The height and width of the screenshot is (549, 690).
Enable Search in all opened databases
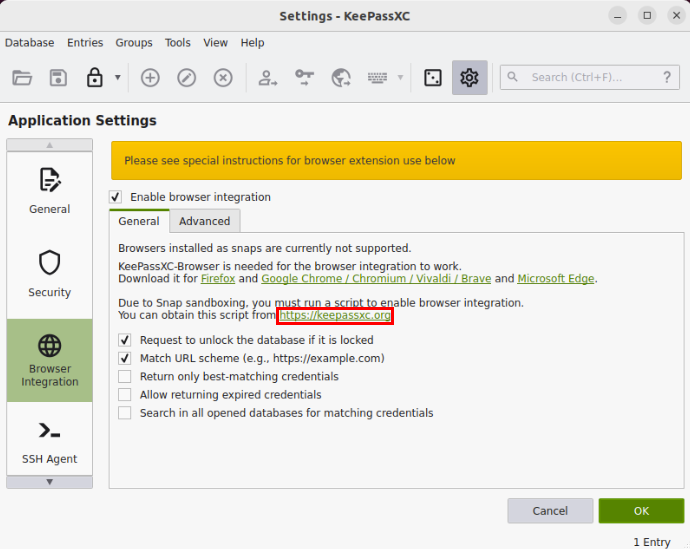point(125,413)
